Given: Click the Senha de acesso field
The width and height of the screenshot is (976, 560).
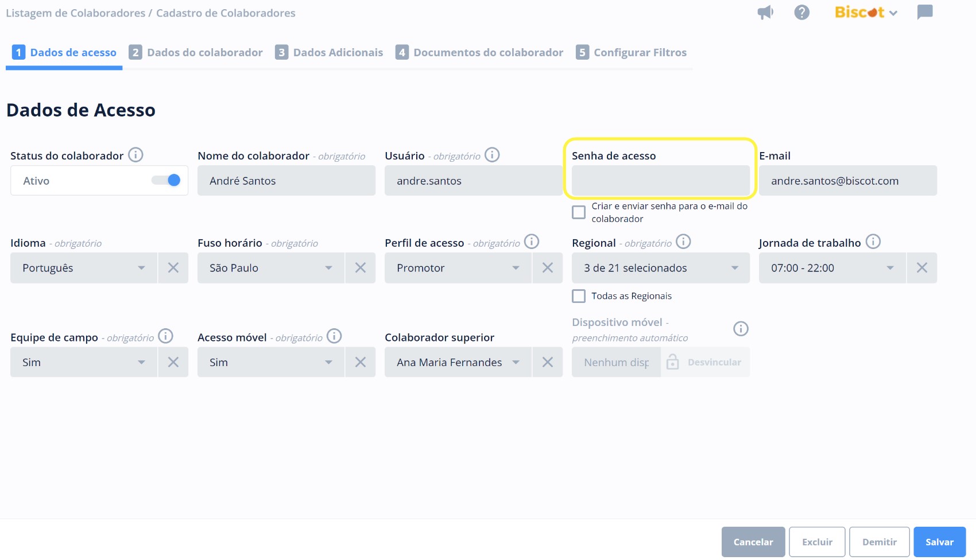Looking at the screenshot, I should pos(660,181).
